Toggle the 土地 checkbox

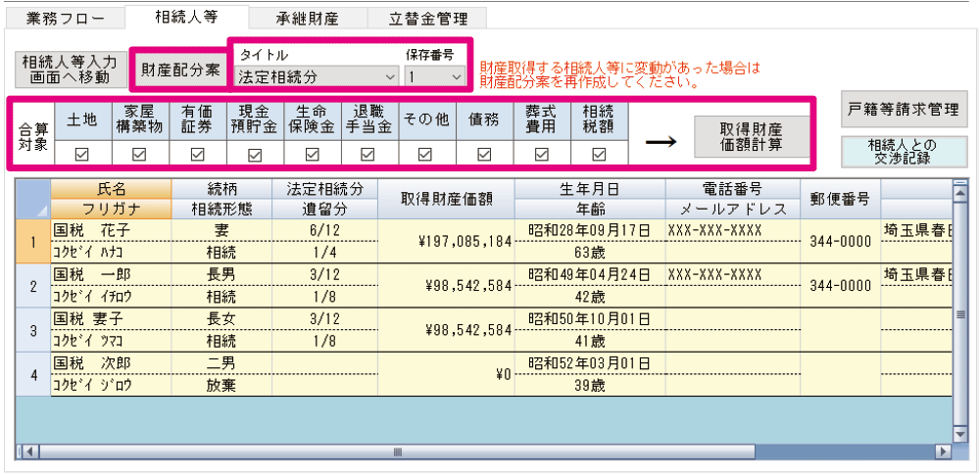click(82, 153)
